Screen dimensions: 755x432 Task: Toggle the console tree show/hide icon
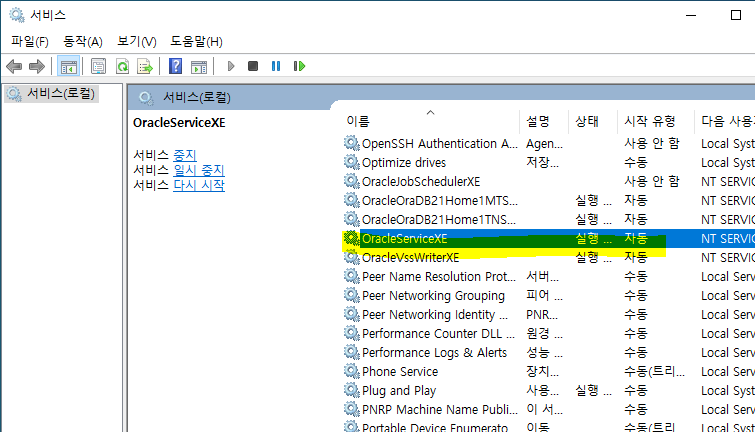pos(68,66)
